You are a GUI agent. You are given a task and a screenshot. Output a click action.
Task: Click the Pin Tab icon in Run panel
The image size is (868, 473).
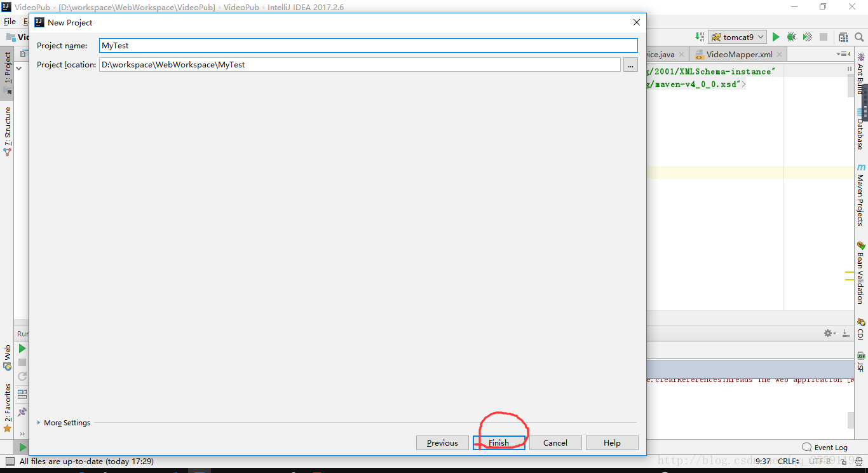tap(22, 412)
